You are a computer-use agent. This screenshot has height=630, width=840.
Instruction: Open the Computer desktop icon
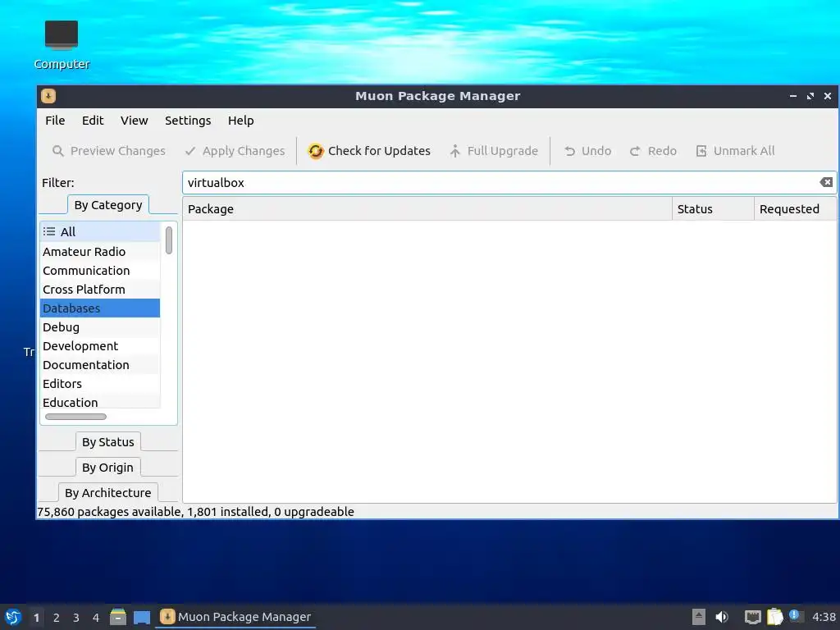(x=61, y=45)
